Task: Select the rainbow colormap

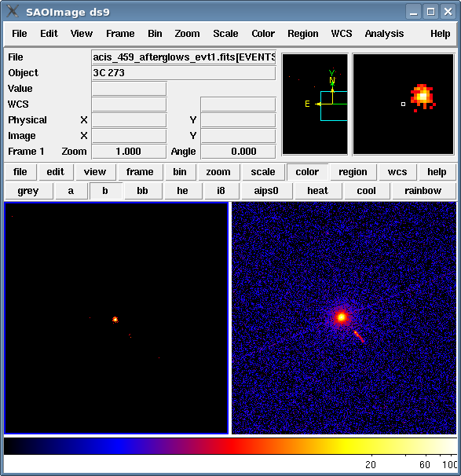Action: point(423,191)
